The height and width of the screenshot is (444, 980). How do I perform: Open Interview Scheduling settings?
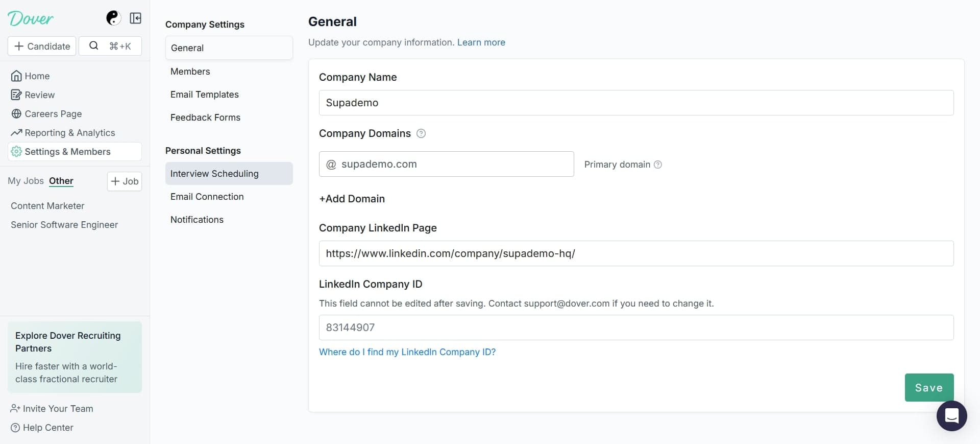click(x=229, y=174)
